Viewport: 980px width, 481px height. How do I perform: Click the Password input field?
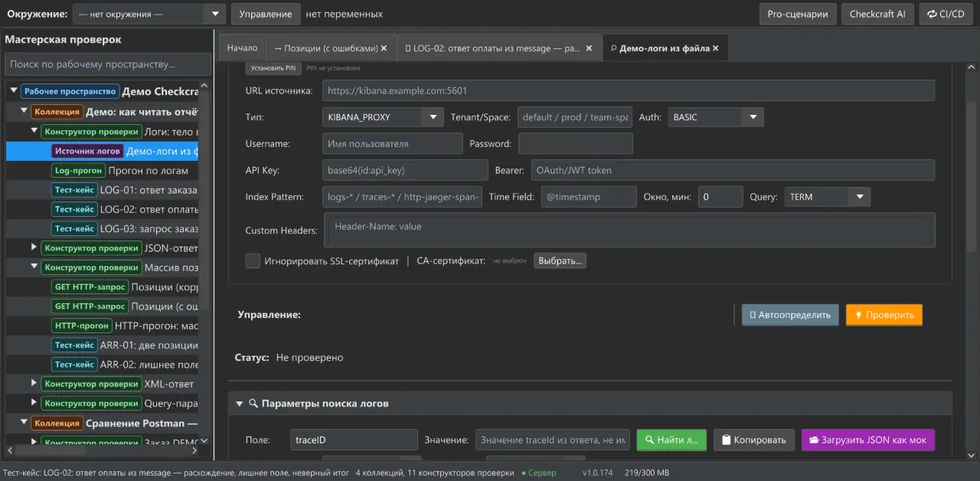[x=576, y=143]
